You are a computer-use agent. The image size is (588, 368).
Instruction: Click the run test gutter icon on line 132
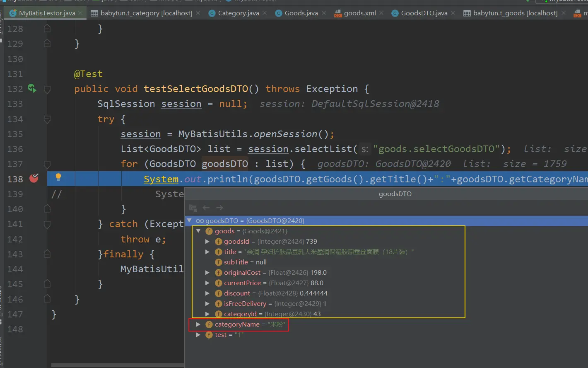32,88
